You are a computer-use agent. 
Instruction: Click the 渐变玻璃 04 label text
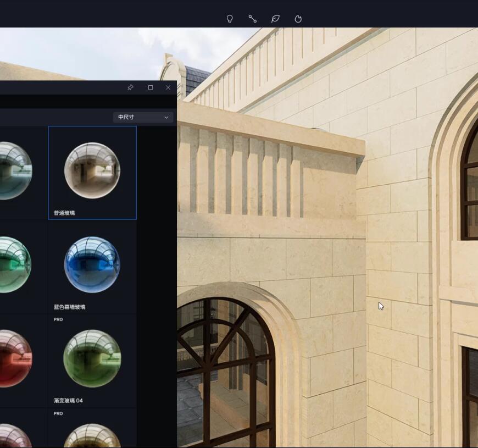pos(68,400)
